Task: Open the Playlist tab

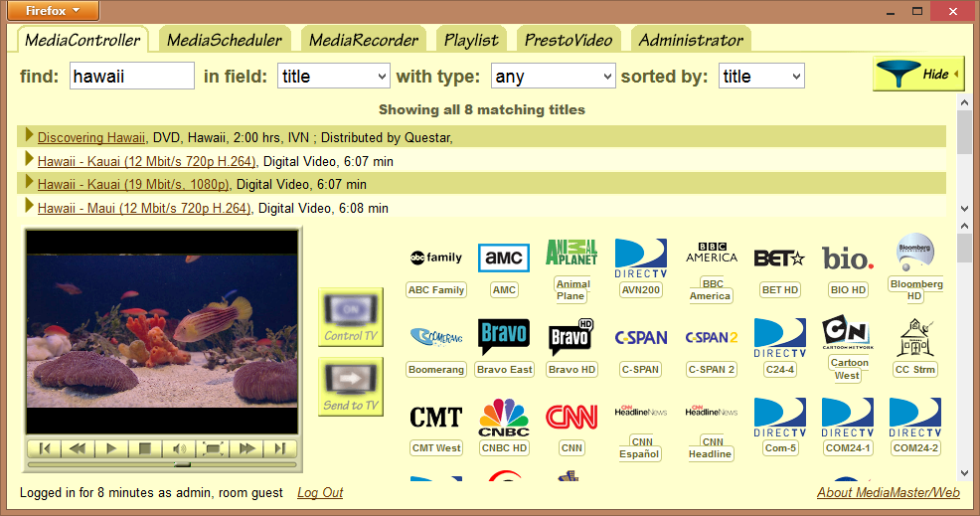Action: point(471,40)
